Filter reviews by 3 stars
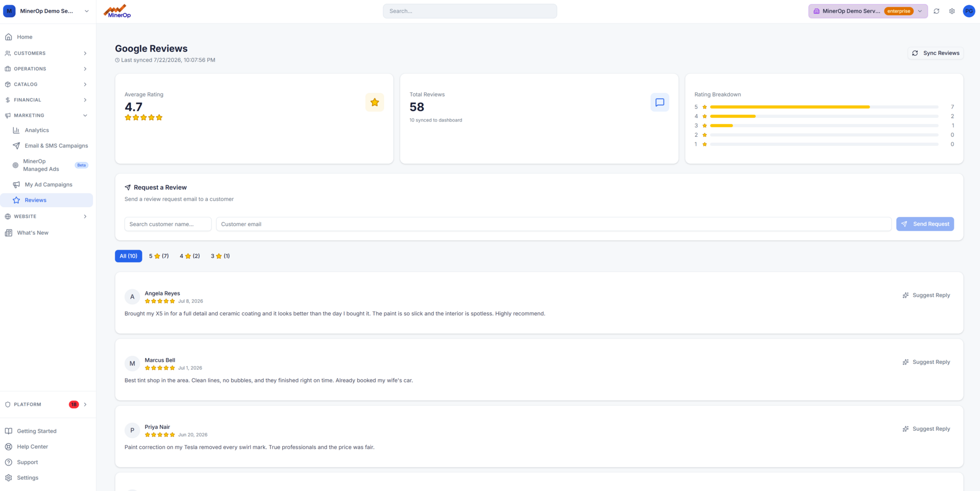This screenshot has height=491, width=980. pos(220,256)
